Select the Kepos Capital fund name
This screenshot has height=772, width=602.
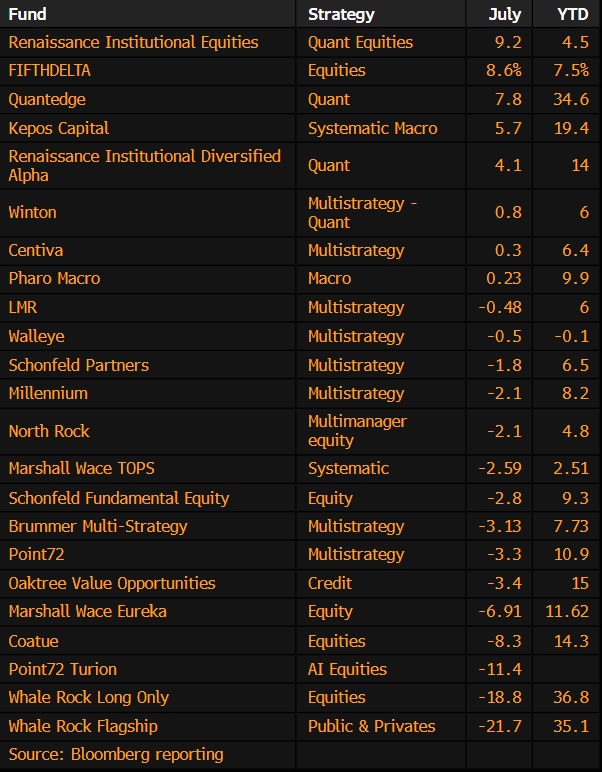point(59,129)
